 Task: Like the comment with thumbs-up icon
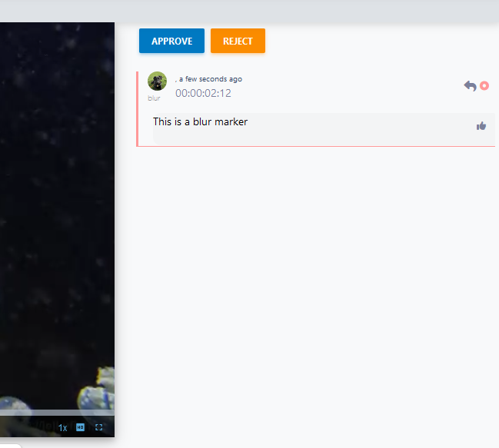click(x=481, y=126)
